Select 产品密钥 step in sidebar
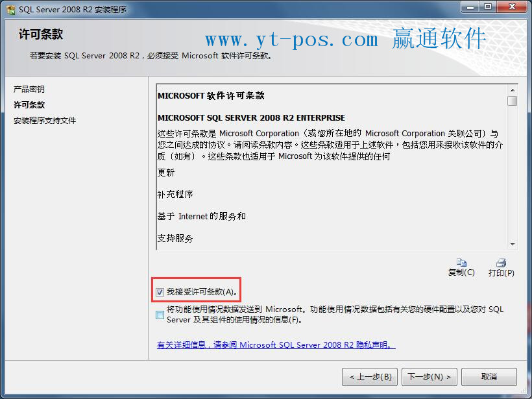Screen dimensions: 532x399 29,90
